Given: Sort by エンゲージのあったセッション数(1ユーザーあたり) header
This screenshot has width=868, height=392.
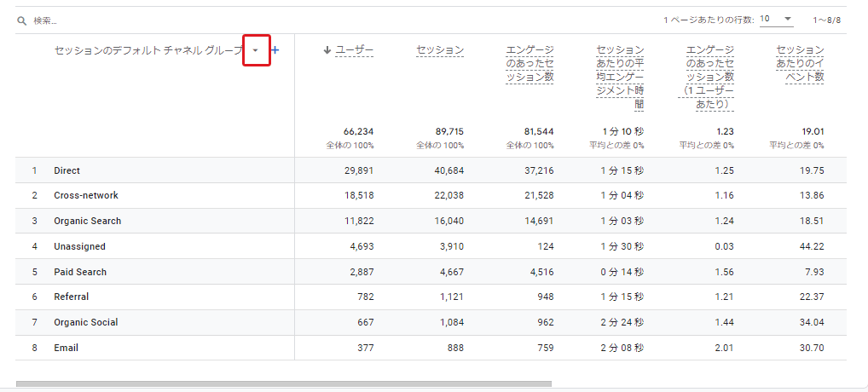Looking at the screenshot, I should (706, 77).
